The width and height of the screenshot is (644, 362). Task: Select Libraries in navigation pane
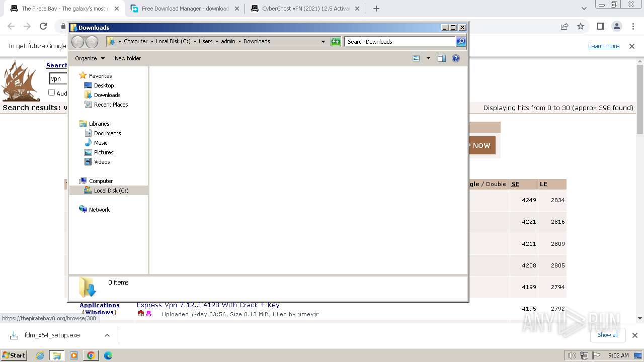point(99,124)
